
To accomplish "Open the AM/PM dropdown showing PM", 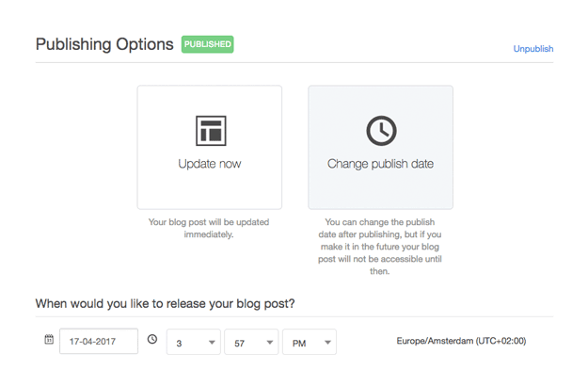I will pos(310,342).
